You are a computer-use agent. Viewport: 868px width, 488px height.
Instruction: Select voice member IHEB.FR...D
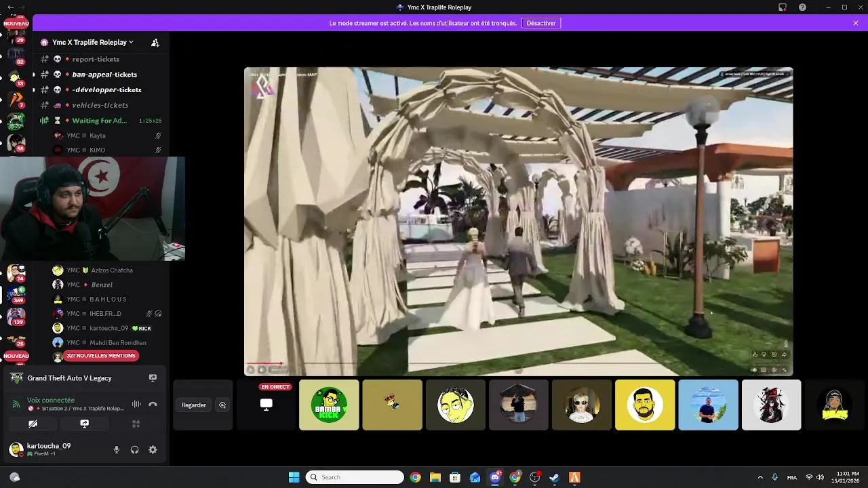point(108,314)
